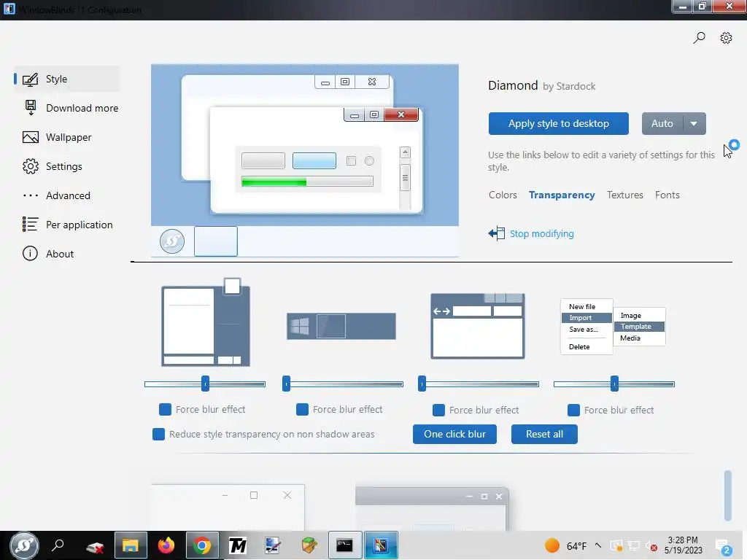Select the Transparency tab
Viewport: 747px width, 560px height.
point(562,195)
